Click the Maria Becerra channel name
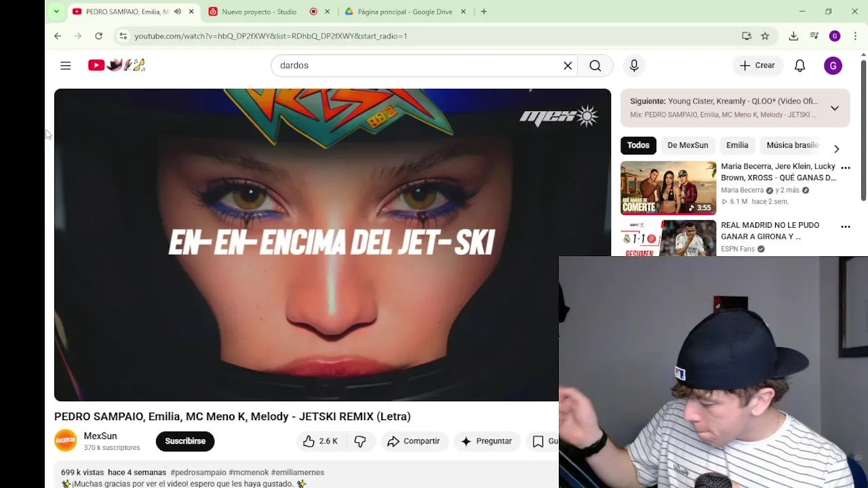This screenshot has height=488, width=868. coord(742,190)
